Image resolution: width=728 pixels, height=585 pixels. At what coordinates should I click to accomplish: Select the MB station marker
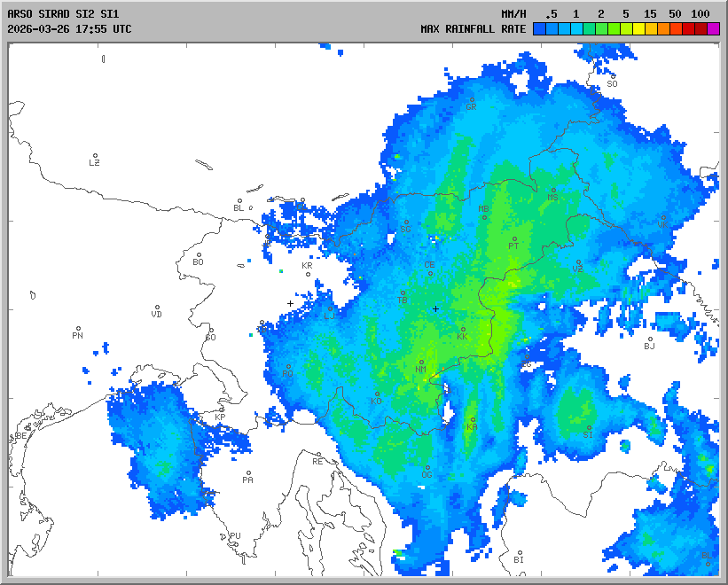point(484,216)
